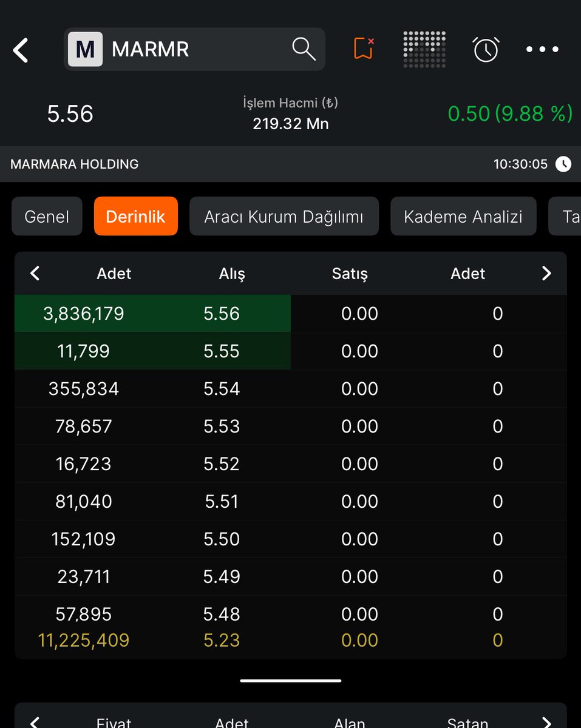
Task: Select the 5.49 bid price
Action: coord(222,576)
